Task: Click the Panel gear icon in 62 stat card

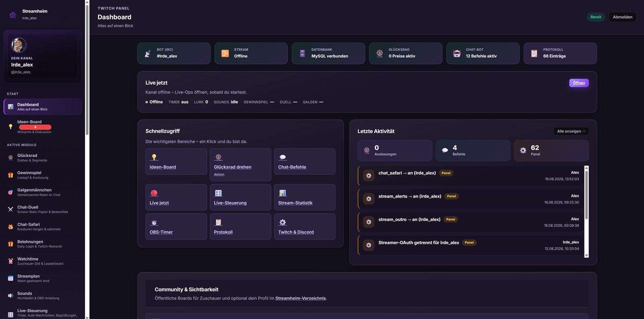Action: [x=523, y=150]
